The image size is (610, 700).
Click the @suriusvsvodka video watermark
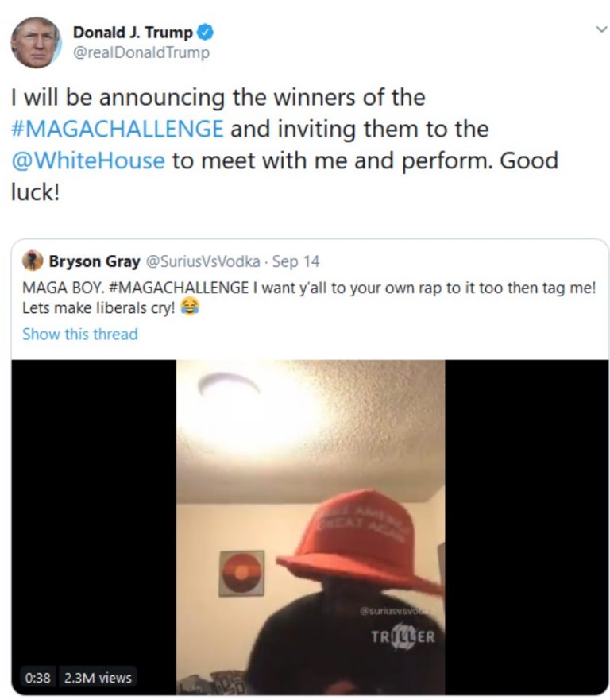397,610
